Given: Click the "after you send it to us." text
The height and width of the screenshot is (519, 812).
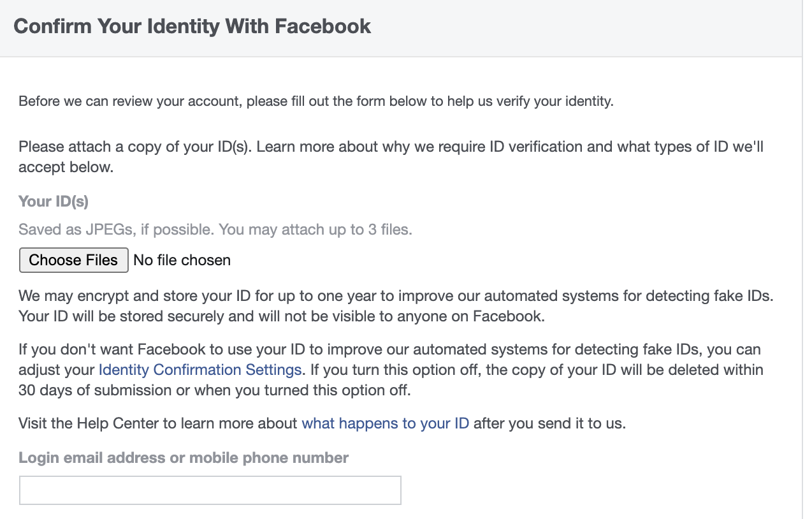Looking at the screenshot, I should 549,423.
